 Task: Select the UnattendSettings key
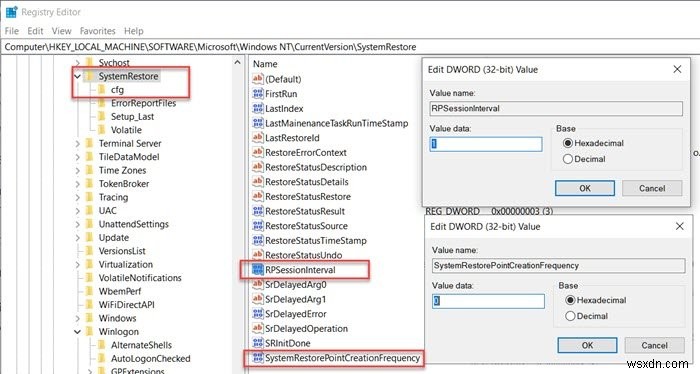133,224
